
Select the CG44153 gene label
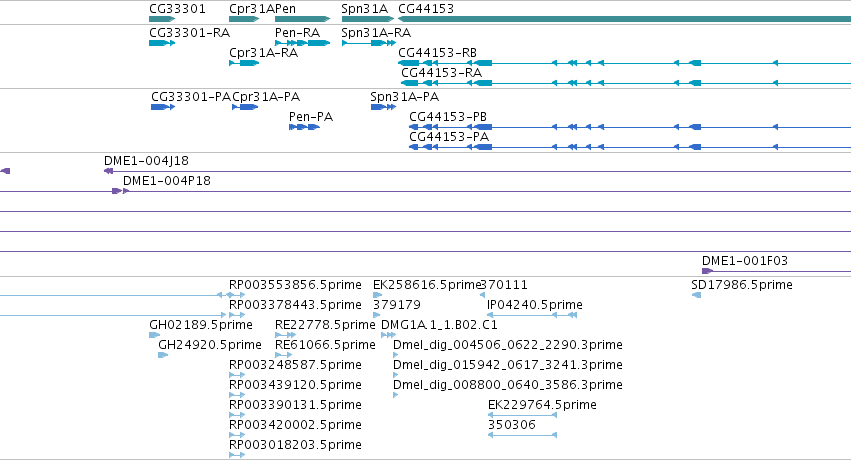426,9
